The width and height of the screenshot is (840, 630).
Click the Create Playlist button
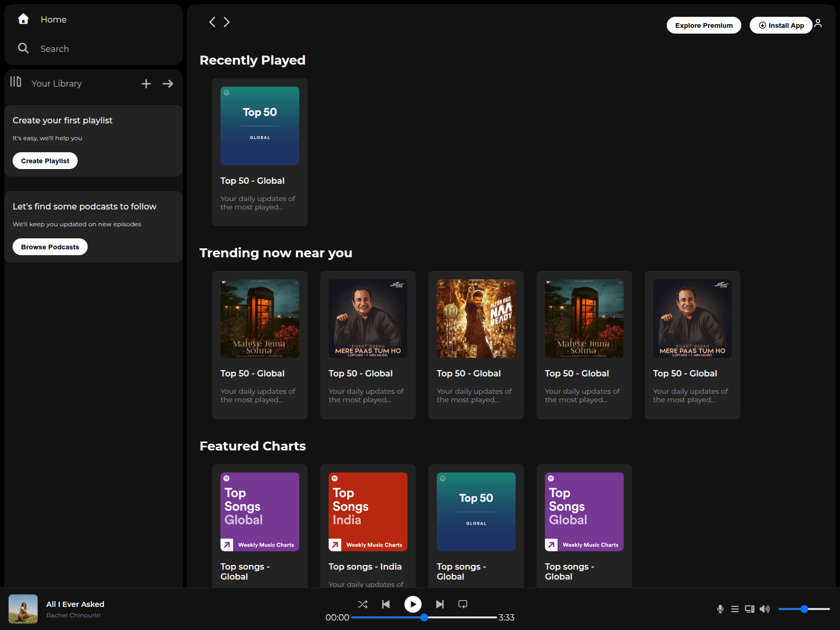[45, 161]
